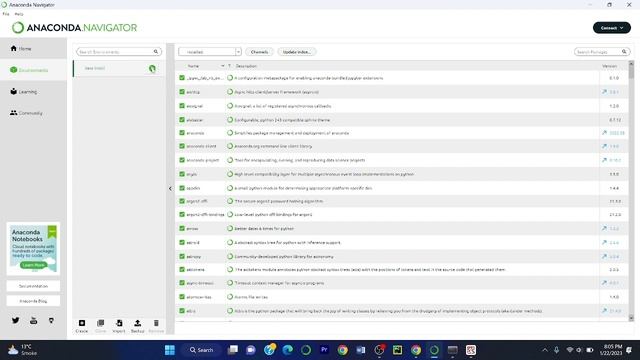
Task: Switch to the Learning tab
Action: (x=33, y=91)
